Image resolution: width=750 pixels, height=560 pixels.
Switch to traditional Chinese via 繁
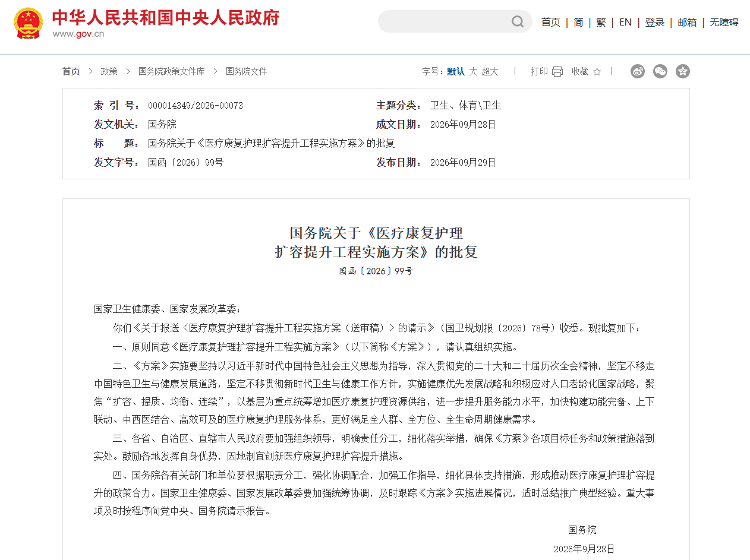tap(601, 22)
